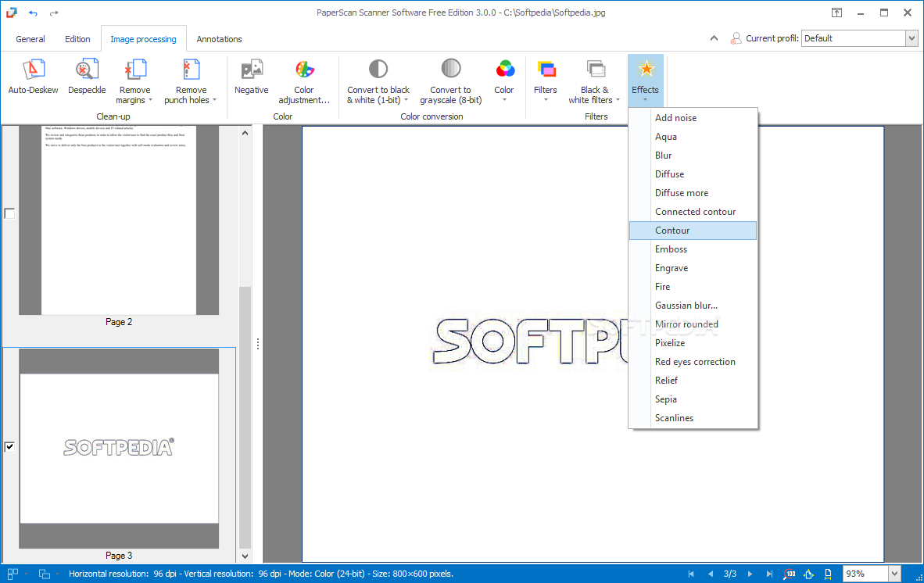Click the thumbnail layout icon in status bar

click(13, 574)
